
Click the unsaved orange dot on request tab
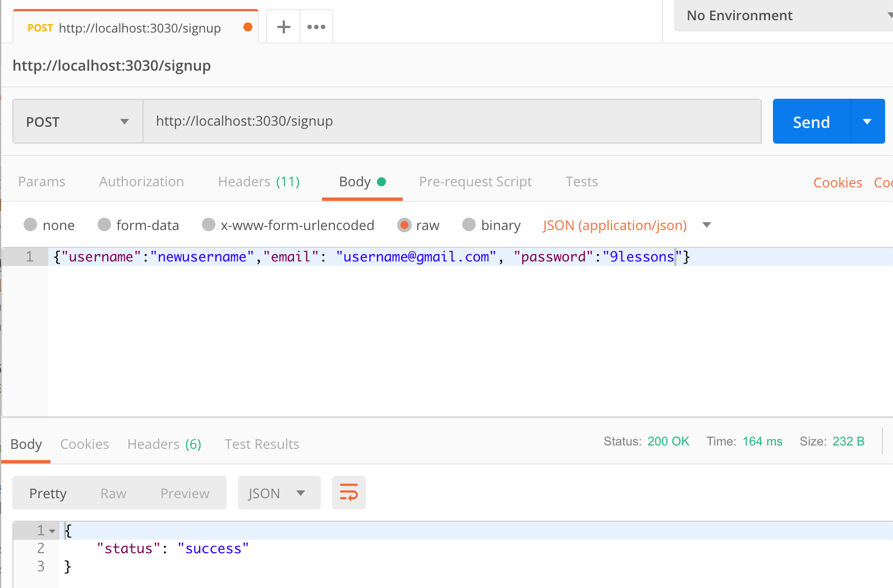click(x=247, y=27)
